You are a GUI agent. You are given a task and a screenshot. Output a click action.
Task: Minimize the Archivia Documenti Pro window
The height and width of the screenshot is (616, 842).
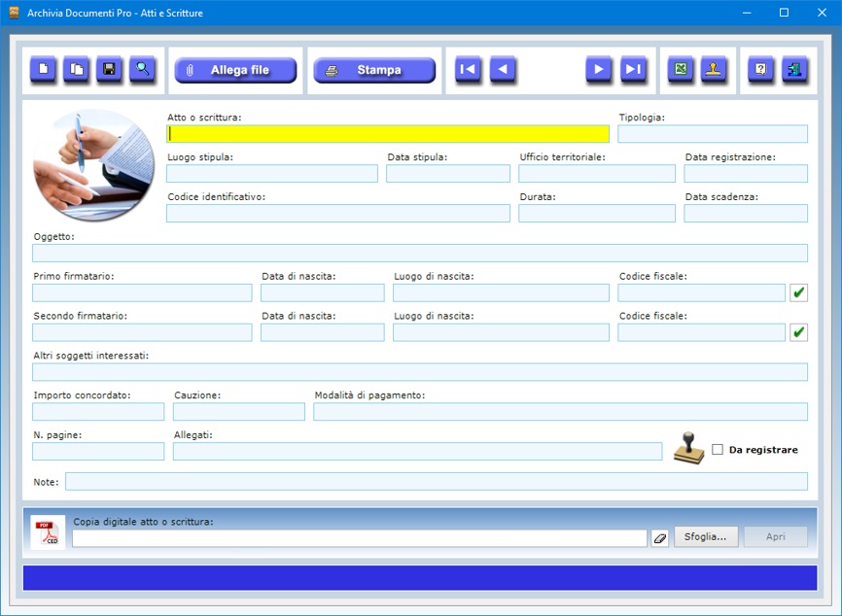tap(747, 13)
